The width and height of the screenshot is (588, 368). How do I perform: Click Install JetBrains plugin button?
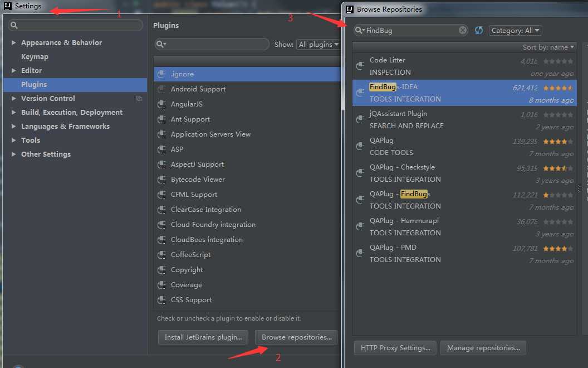[x=203, y=337]
